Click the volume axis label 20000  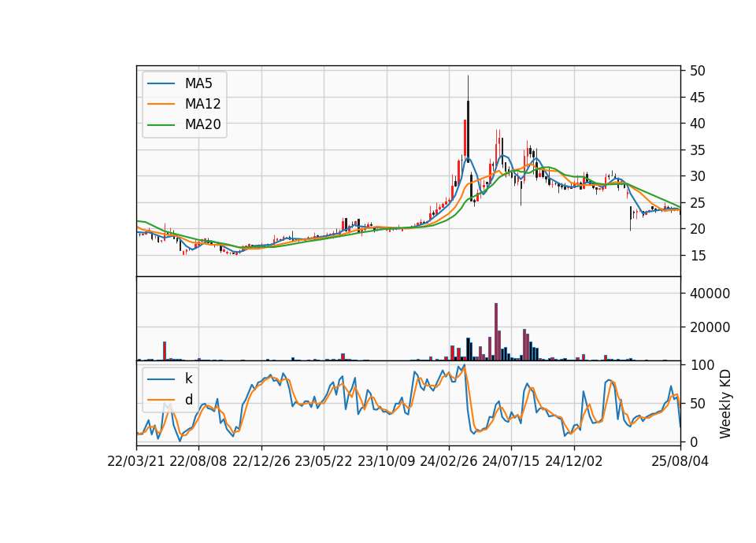[x=710, y=327]
